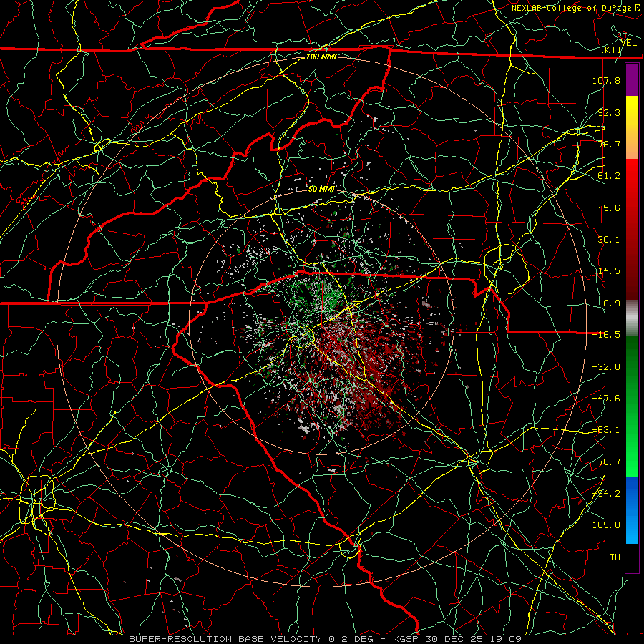Click the -16.5 value on the velocity scale
This screenshot has width=644, height=644.
pyautogui.click(x=606, y=335)
